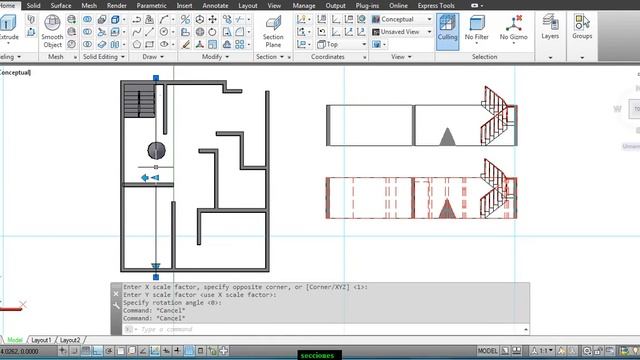
Task: Toggle Ortho Mode in status bar
Action: click(x=97, y=351)
